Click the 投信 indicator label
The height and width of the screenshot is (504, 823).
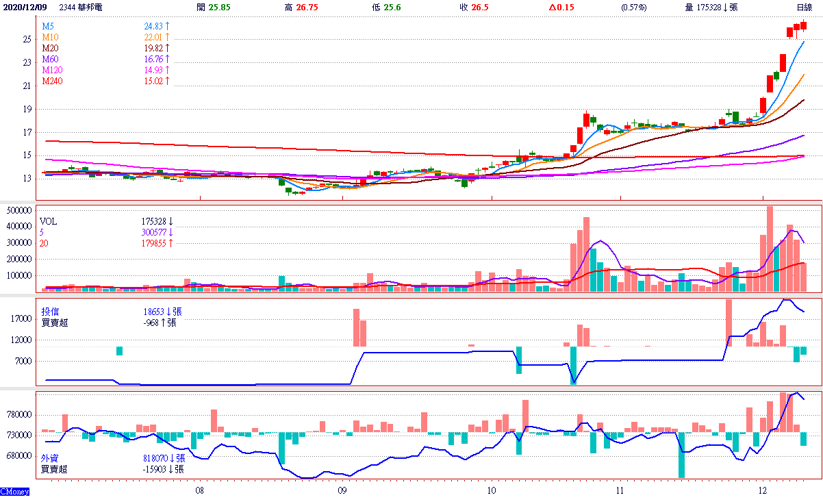tap(51, 312)
